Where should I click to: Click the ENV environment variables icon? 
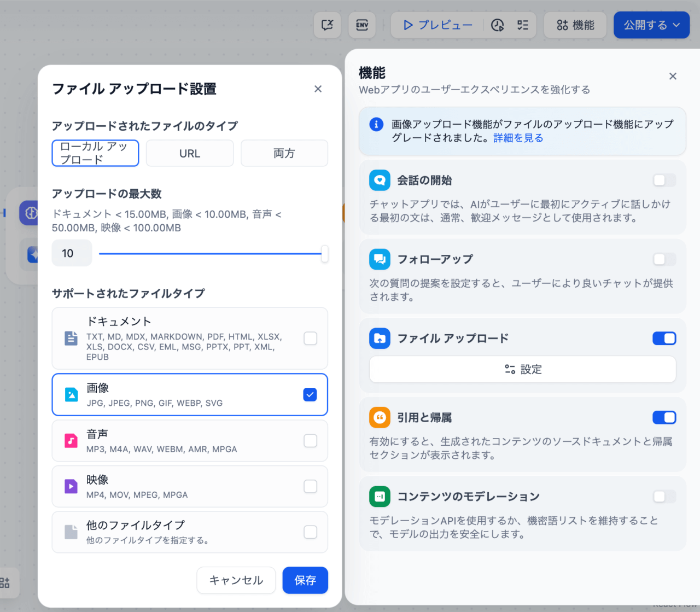362,25
